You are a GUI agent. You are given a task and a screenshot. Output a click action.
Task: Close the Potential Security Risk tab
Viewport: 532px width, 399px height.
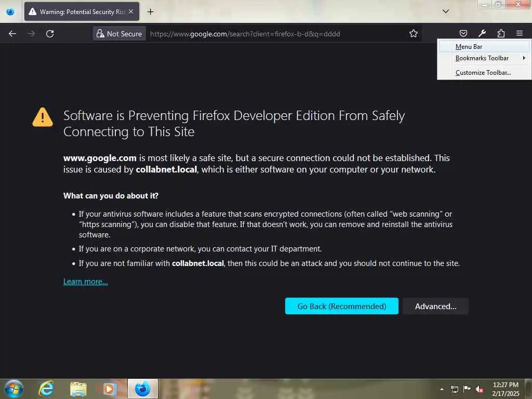(131, 12)
